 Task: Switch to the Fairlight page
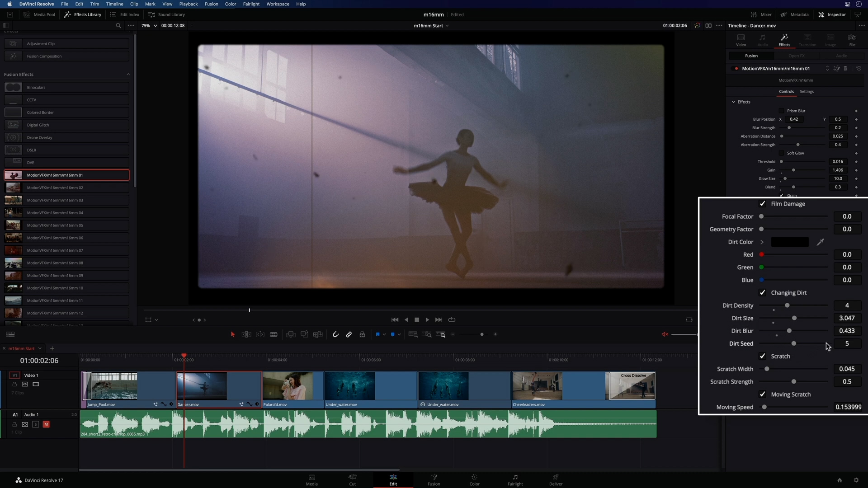click(515, 480)
